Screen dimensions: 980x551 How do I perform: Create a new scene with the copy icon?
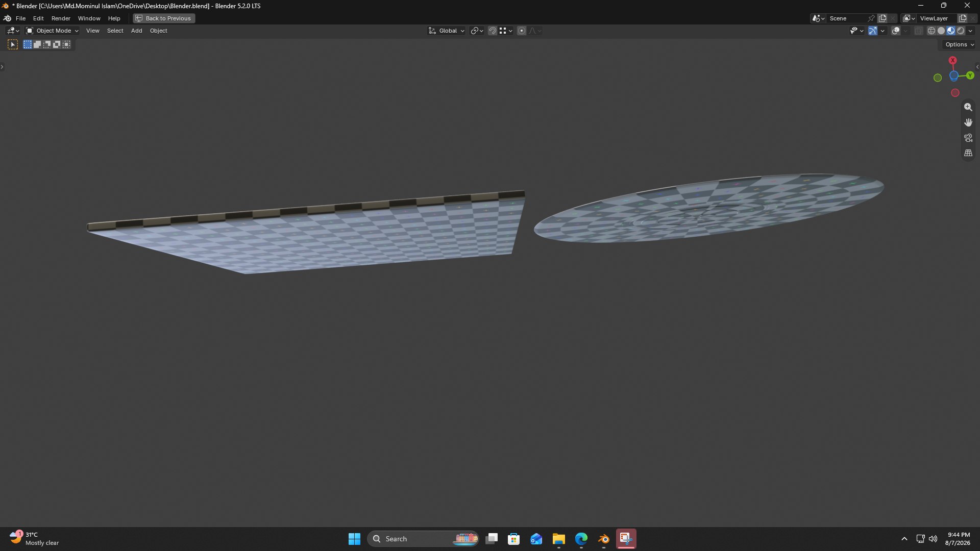tap(883, 18)
